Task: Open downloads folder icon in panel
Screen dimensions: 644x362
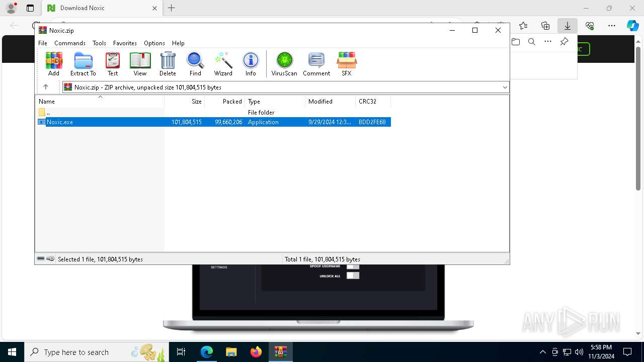Action: pyautogui.click(x=516, y=42)
